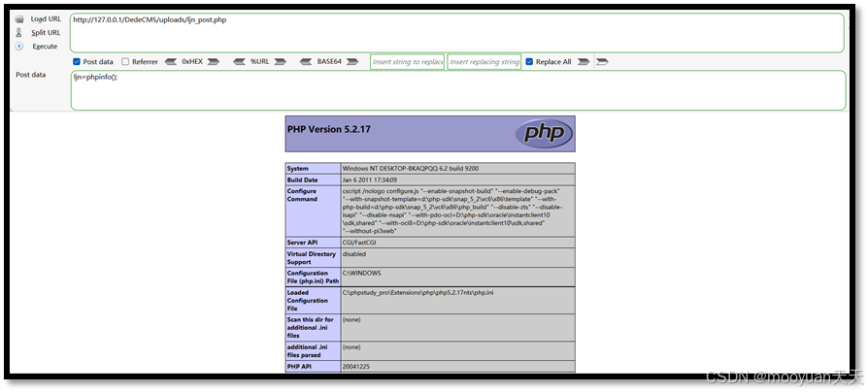
Task: Click the %URL label
Action: (x=259, y=62)
